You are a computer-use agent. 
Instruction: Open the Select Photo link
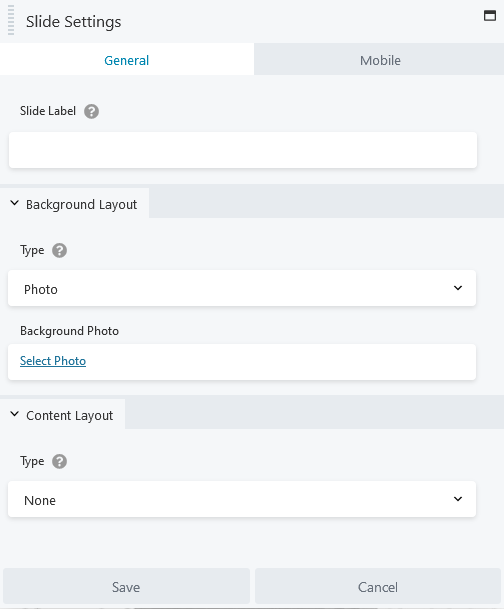(53, 361)
